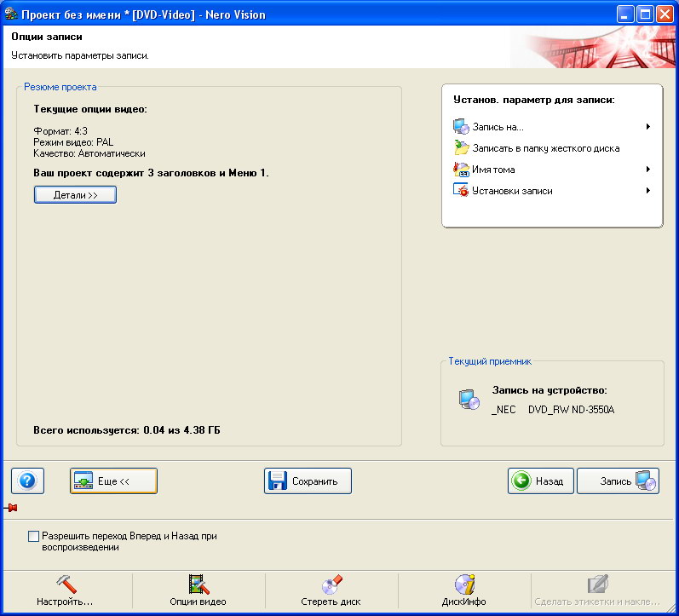Click the text Режим видео: PAL

click(x=73, y=142)
